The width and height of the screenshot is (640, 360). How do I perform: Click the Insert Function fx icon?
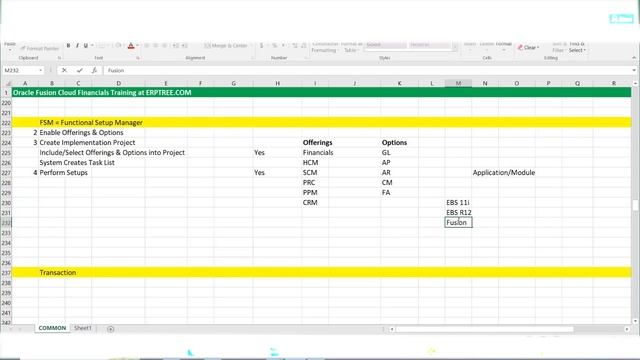(x=94, y=70)
